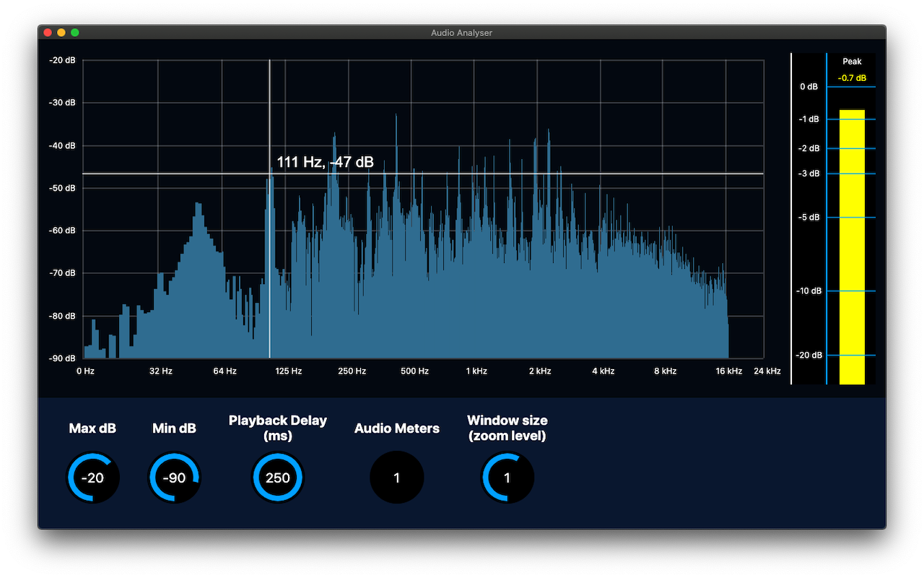The image size is (924, 578).
Task: Click the '125 Hz' frequency axis label
Action: coord(289,371)
